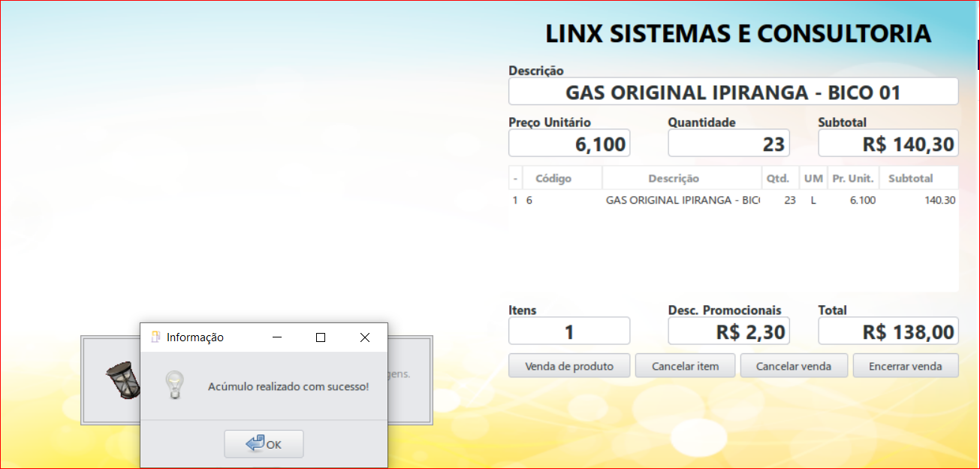Click the lightbulb information icon
980x469 pixels.
175,385
